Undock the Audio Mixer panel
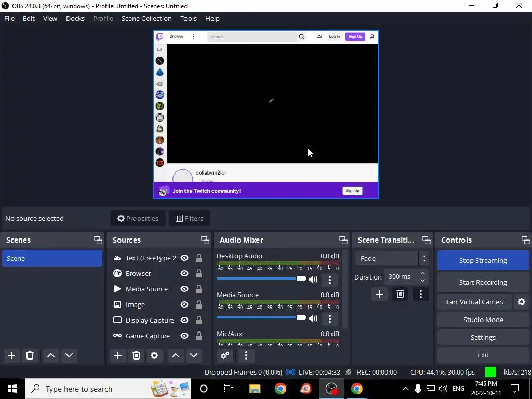 pyautogui.click(x=343, y=240)
